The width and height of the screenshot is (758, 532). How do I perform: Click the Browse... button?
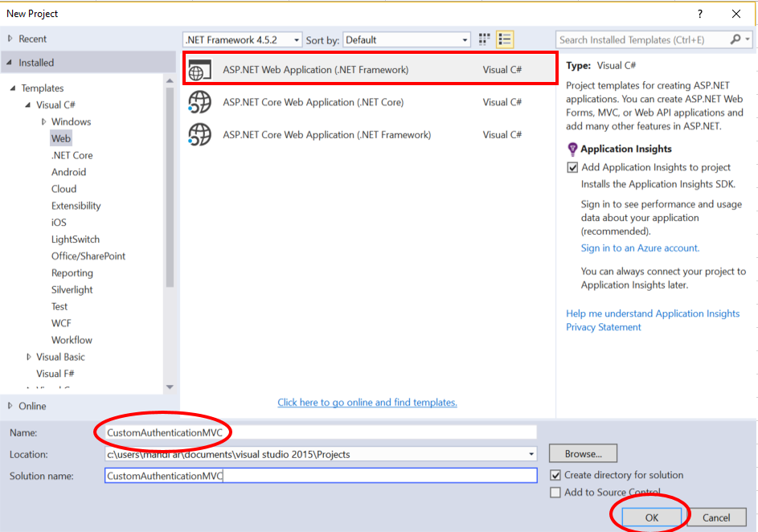click(583, 454)
